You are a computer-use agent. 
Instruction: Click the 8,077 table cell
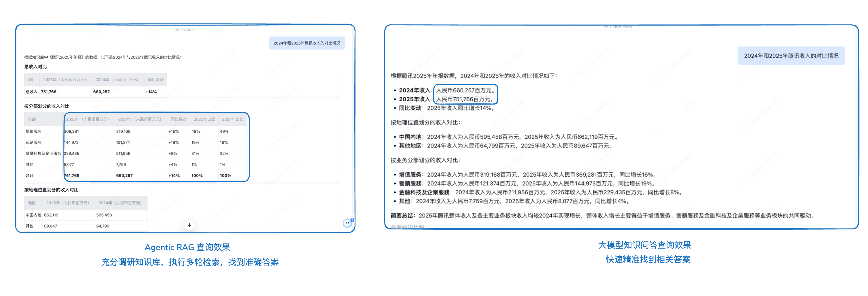point(69,165)
